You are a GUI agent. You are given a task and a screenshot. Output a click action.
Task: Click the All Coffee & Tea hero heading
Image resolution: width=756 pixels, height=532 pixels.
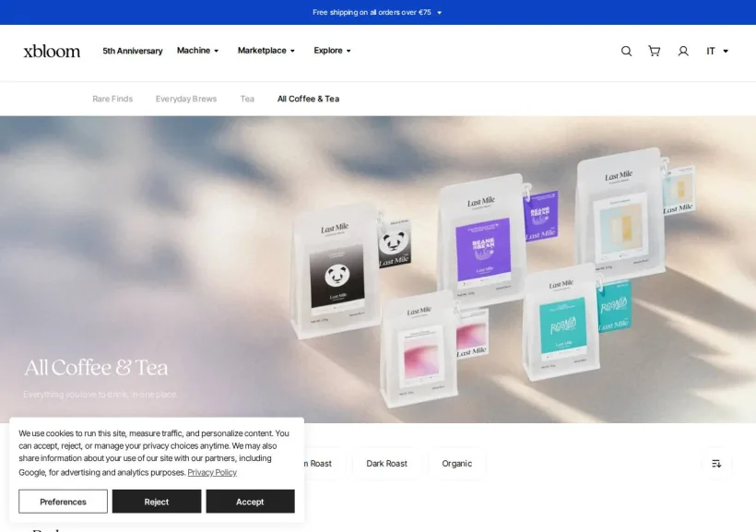pos(96,368)
